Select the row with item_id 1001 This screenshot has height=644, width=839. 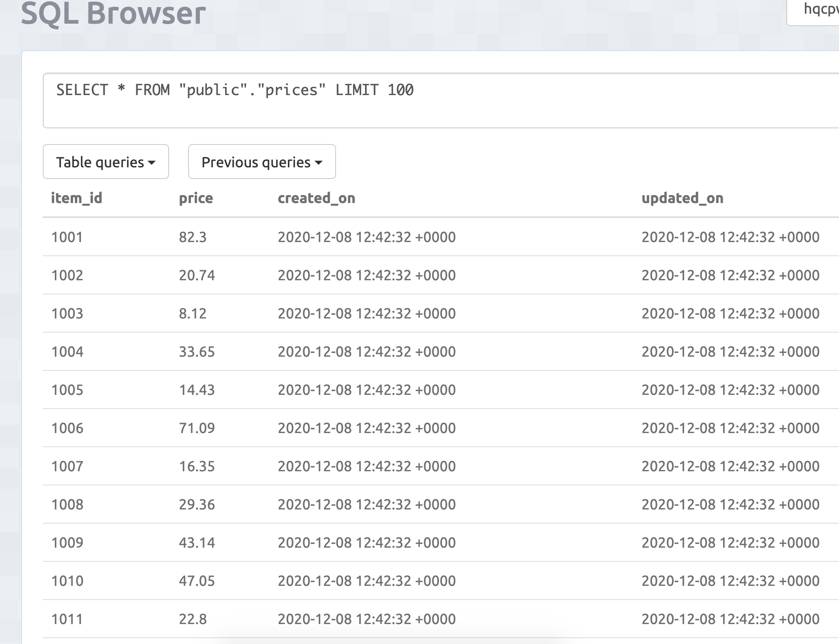(67, 237)
